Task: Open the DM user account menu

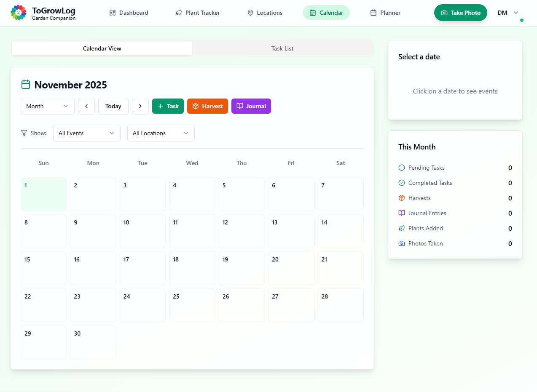Action: pos(508,13)
